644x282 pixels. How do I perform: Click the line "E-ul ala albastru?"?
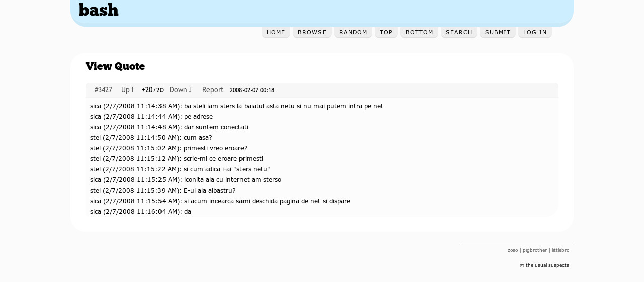click(163, 191)
